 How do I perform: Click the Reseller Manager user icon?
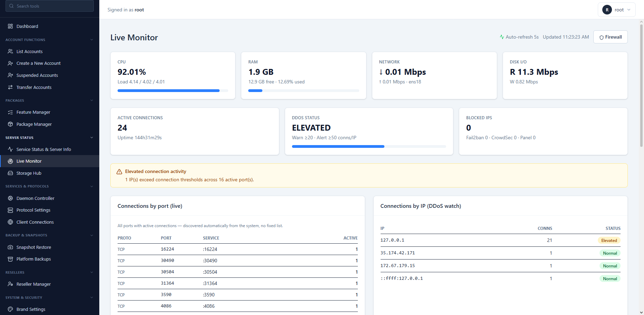[10, 284]
